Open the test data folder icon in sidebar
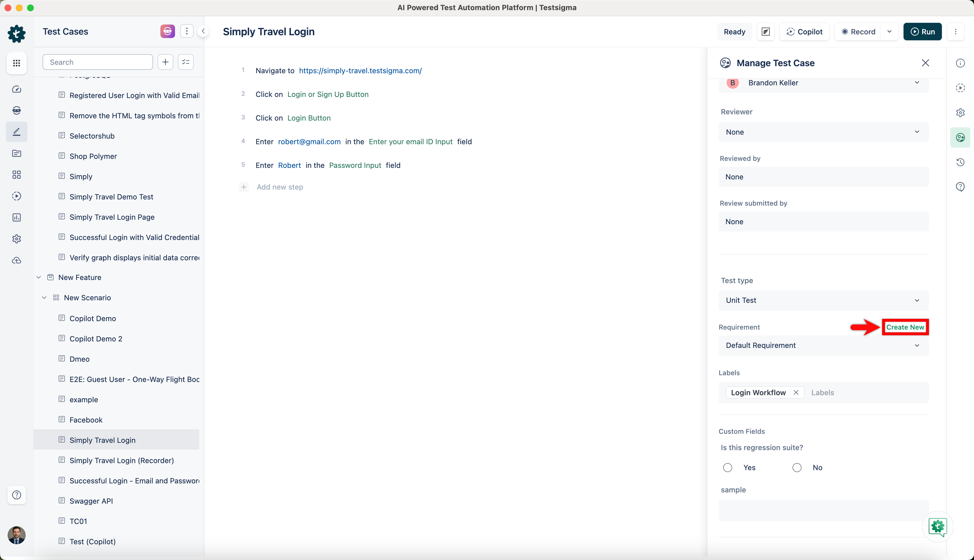 (x=17, y=154)
